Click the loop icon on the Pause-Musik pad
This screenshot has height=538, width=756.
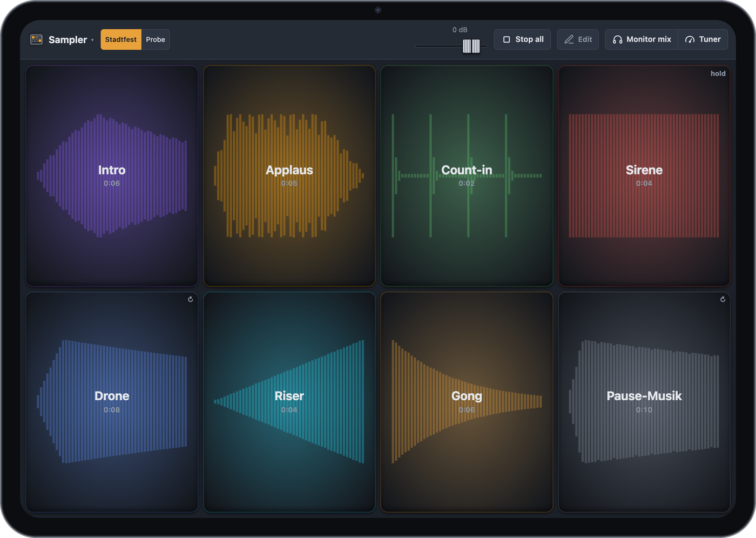(723, 299)
